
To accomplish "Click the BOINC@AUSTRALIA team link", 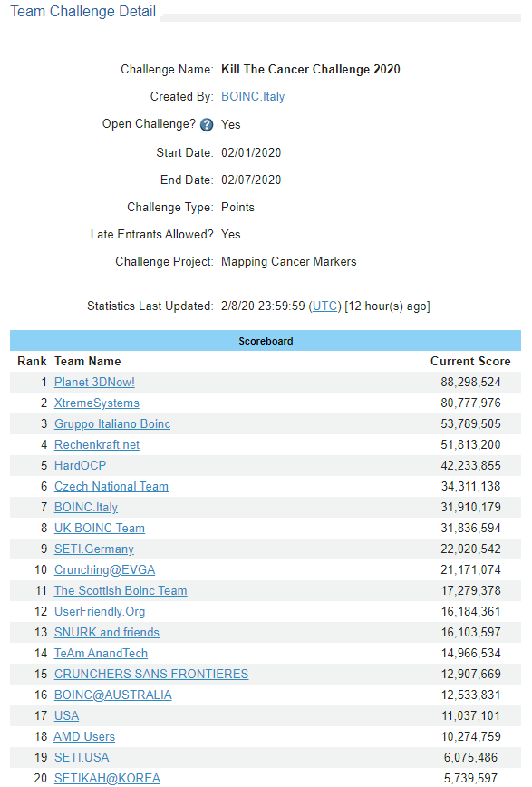I will click(113, 695).
